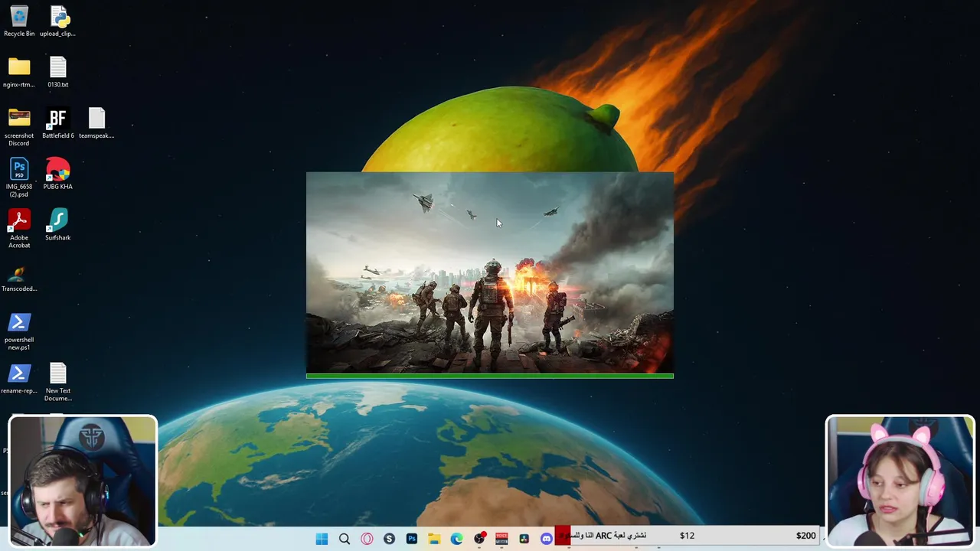Select the upload_clip Python file icon
The height and width of the screenshot is (551, 980).
pyautogui.click(x=58, y=21)
